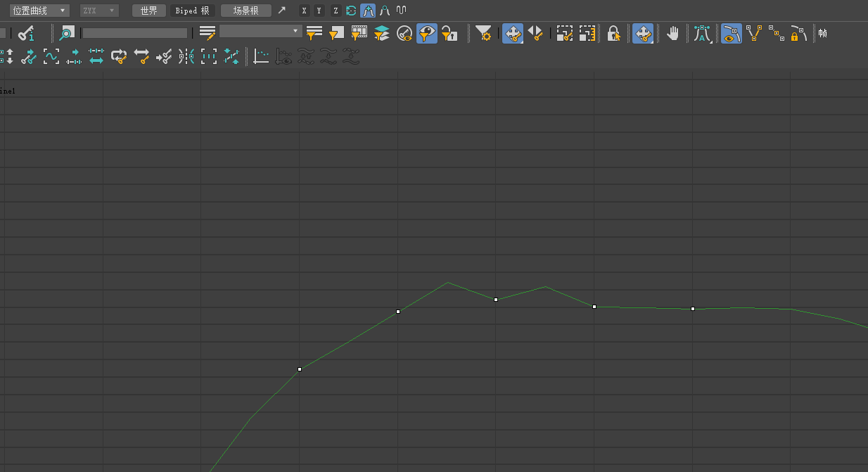Click the dashes over double arrow icon

click(x=96, y=56)
